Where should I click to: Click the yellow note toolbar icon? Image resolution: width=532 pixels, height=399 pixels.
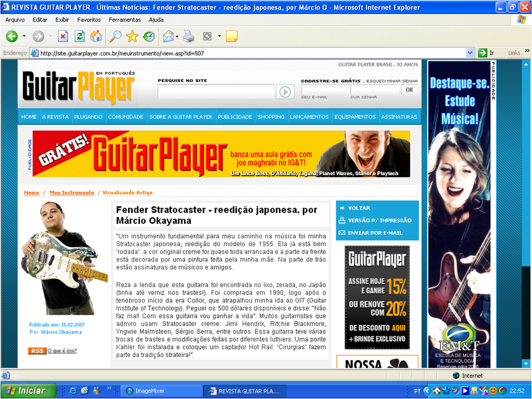[232, 36]
